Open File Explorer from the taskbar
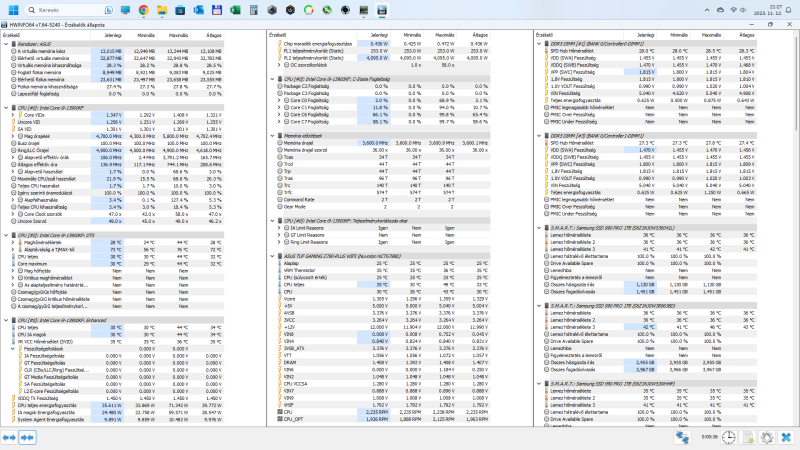The height and width of the screenshot is (450, 800). pyautogui.click(x=162, y=10)
